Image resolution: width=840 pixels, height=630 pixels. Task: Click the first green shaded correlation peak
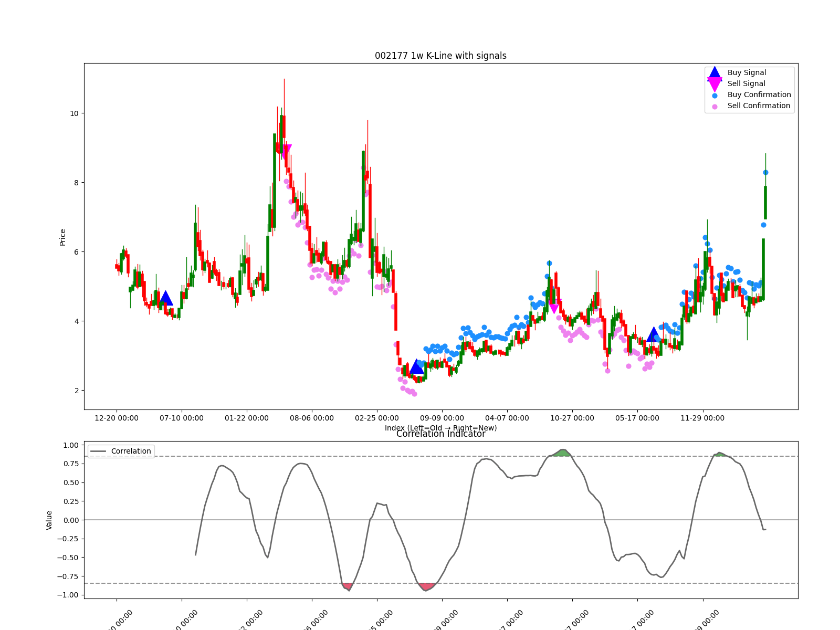(x=562, y=453)
